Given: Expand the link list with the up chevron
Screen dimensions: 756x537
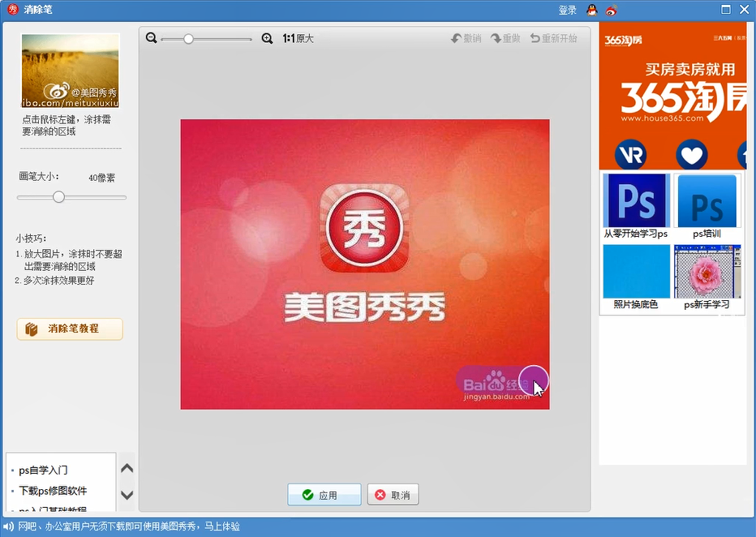Looking at the screenshot, I should click(x=127, y=468).
